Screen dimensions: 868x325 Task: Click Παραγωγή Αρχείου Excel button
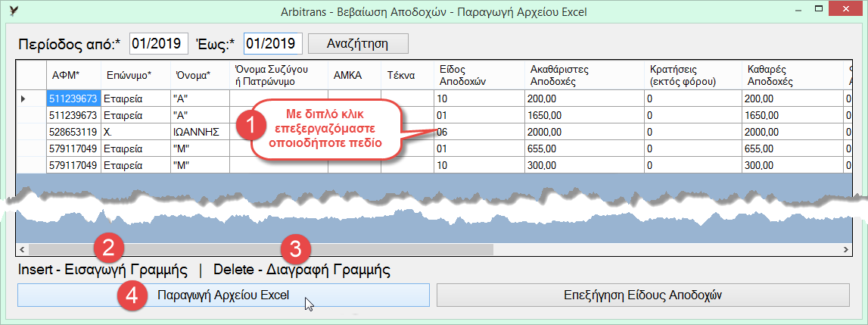point(224,295)
